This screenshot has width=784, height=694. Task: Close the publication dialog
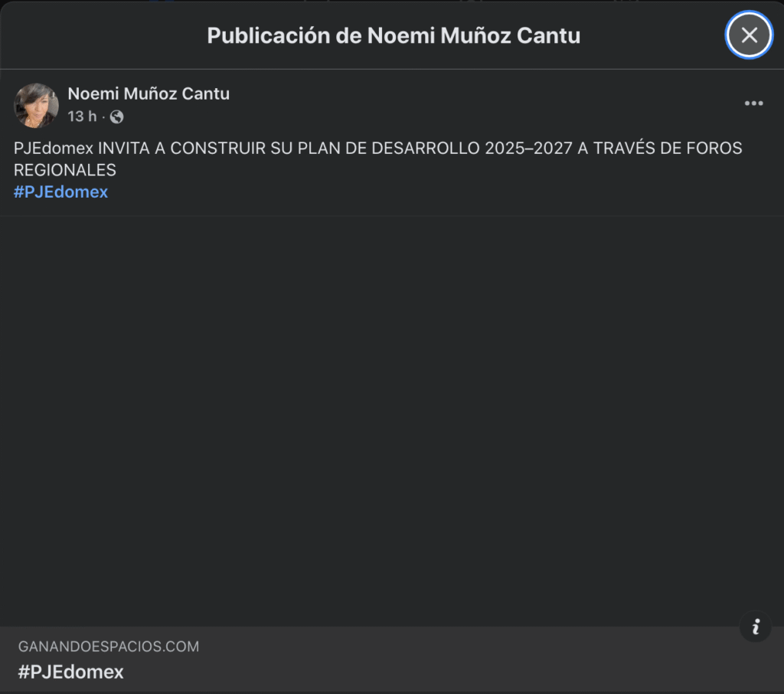pos(749,35)
